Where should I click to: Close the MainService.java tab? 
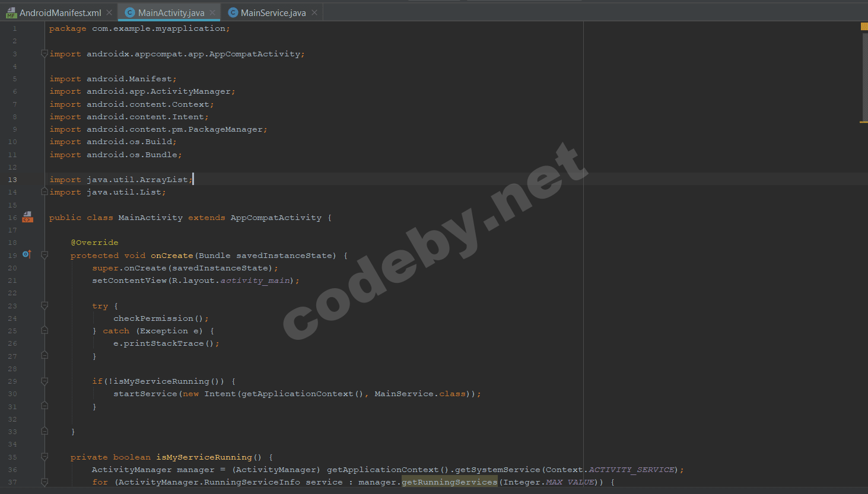coord(314,12)
